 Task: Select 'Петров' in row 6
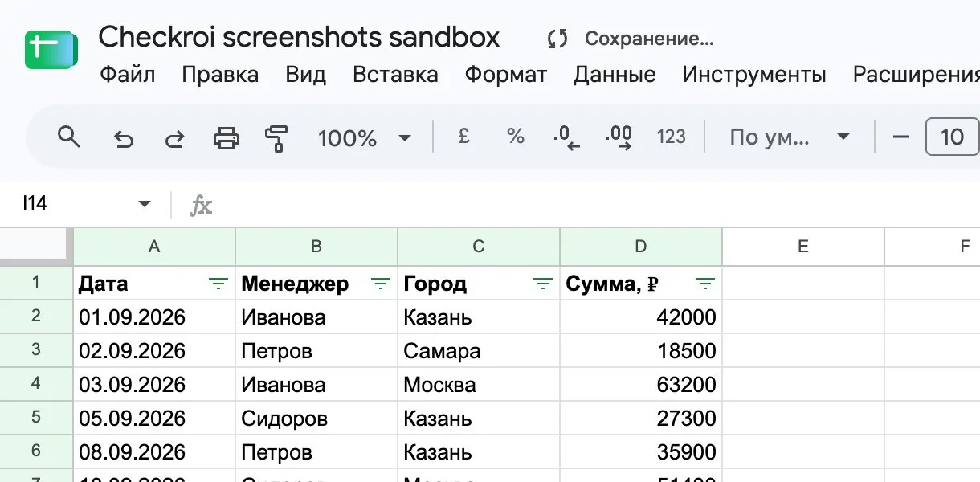click(x=316, y=452)
